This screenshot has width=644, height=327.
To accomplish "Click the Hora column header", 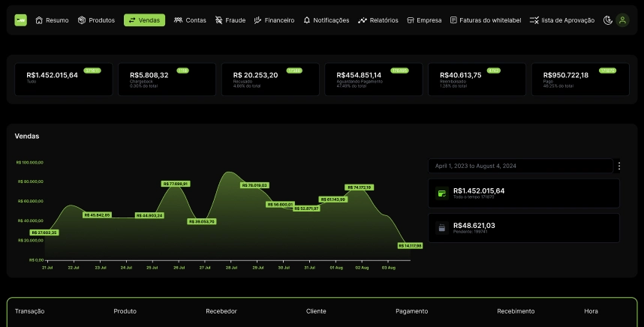I will (x=591, y=311).
